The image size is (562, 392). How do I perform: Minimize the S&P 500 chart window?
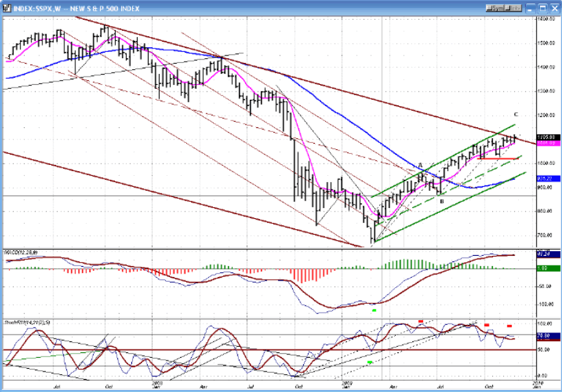(531, 8)
